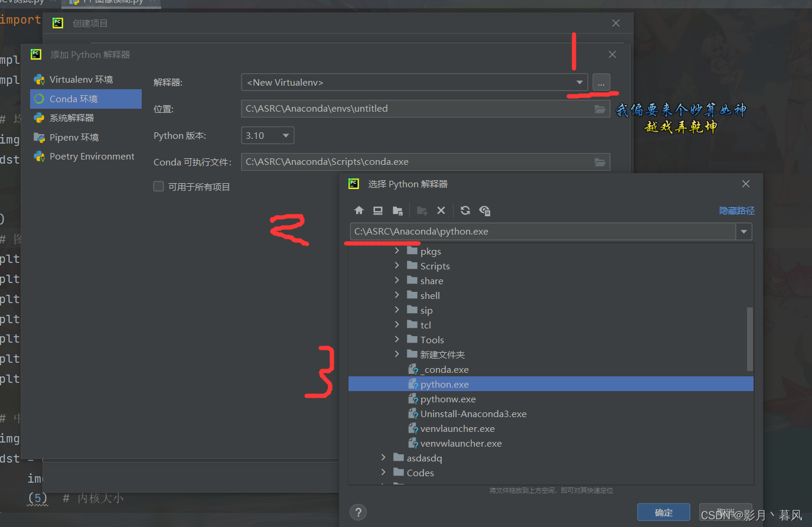Enable the available to all projects checkbox
Screen dimensions: 812x527
pyautogui.click(x=158, y=187)
